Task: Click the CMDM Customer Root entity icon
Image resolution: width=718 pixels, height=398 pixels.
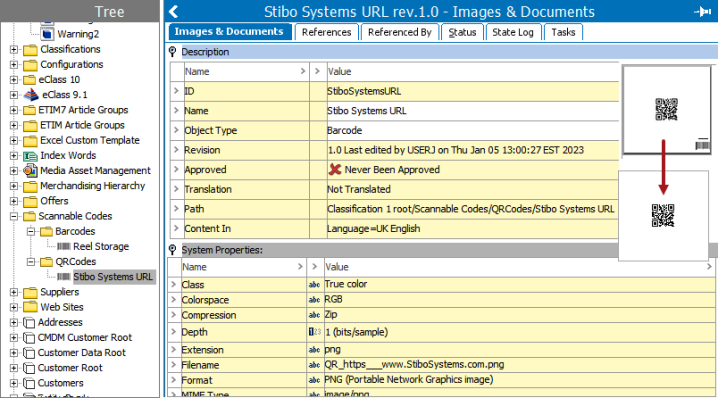Action: click(x=29, y=338)
